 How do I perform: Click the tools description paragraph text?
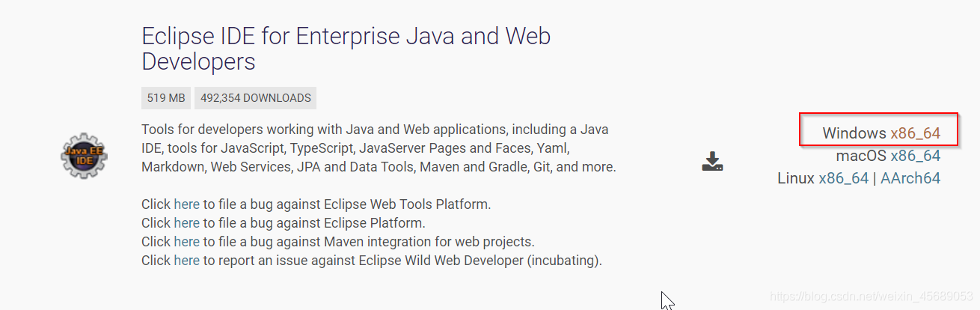(379, 148)
